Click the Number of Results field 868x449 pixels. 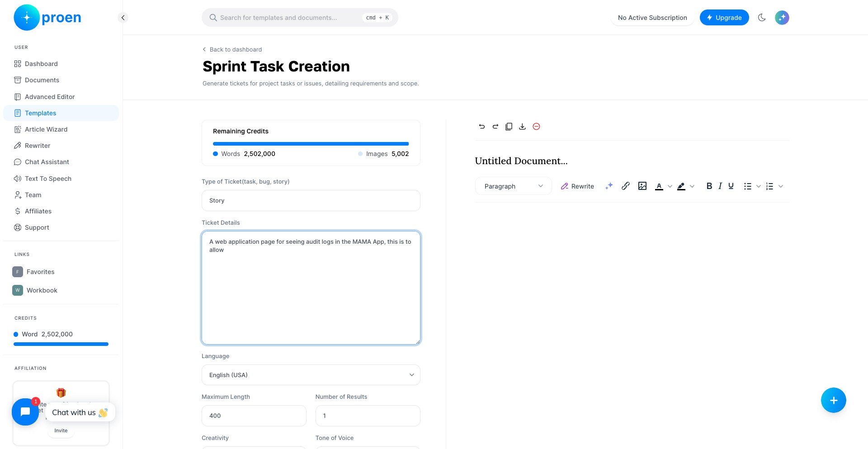click(368, 416)
